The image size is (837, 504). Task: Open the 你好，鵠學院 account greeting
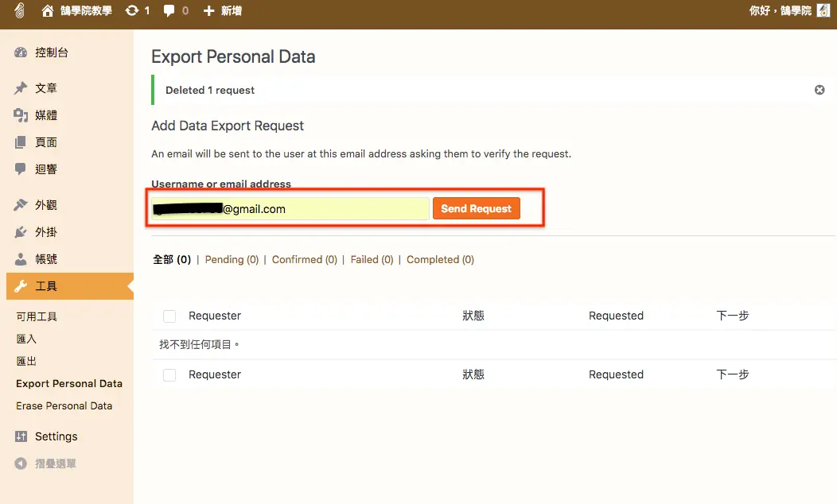click(780, 10)
